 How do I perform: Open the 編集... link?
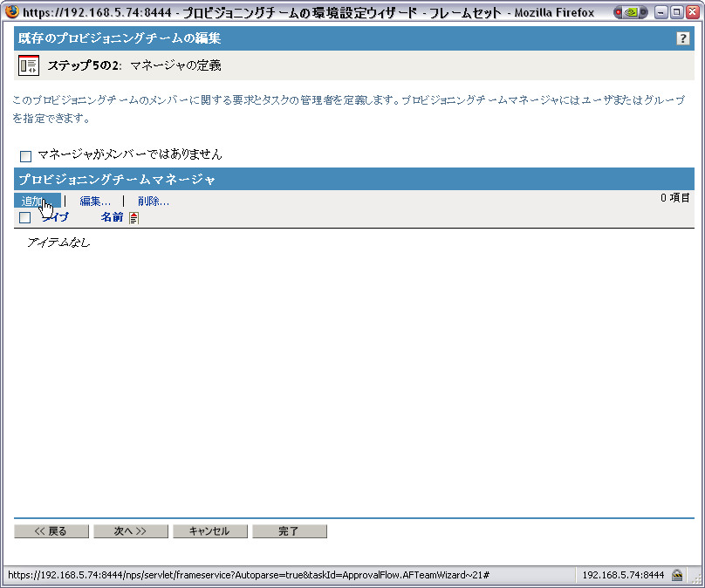95,202
